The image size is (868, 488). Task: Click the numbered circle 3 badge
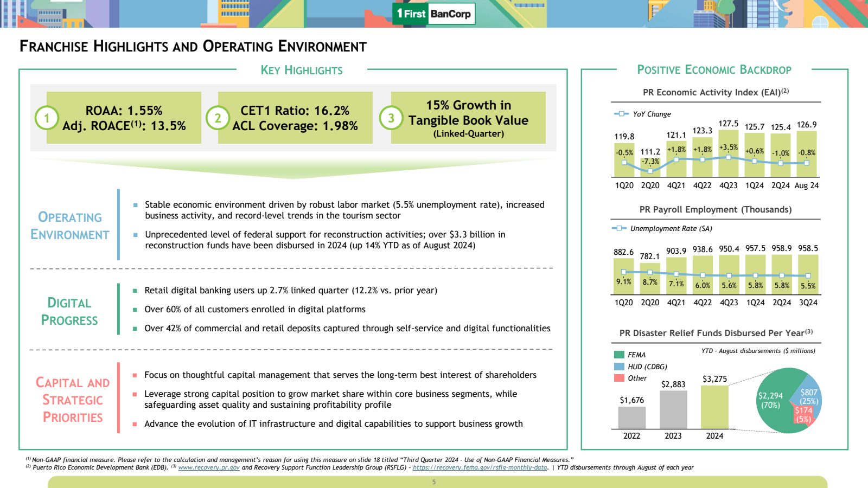click(391, 118)
